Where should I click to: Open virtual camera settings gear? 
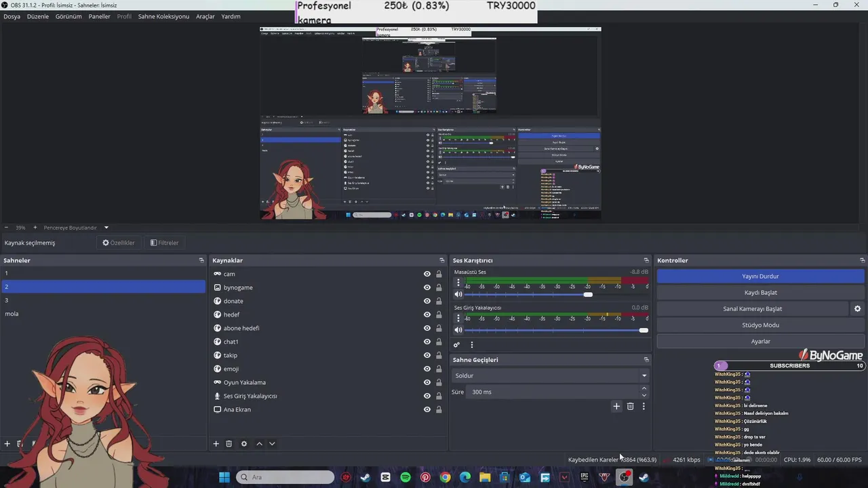pos(858,308)
